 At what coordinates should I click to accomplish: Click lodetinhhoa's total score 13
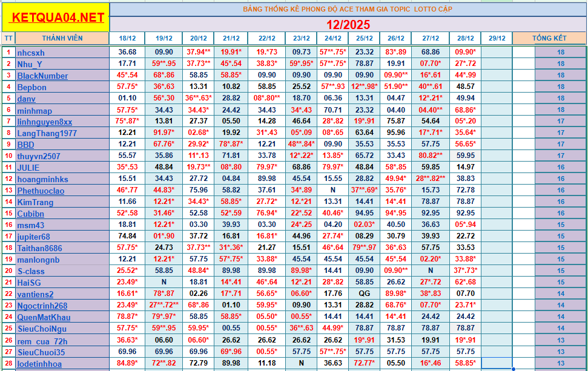[561, 363]
